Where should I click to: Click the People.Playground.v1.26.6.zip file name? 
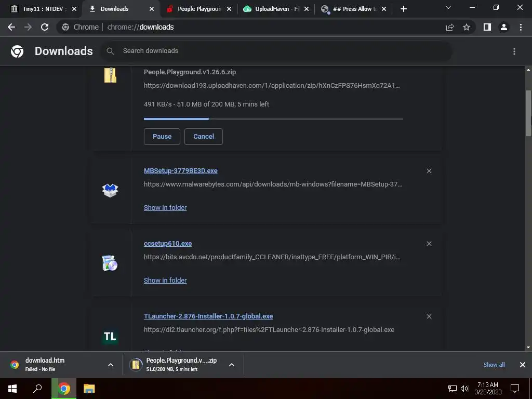[x=190, y=72]
